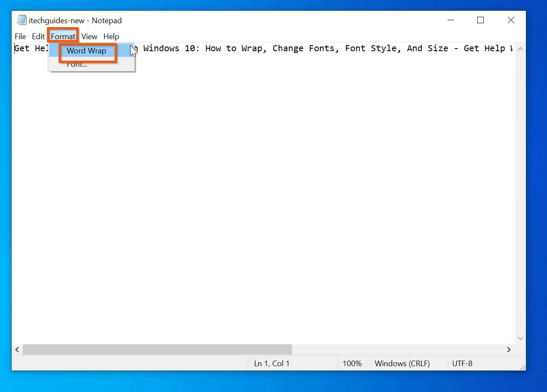Toggle Word Wrap in the Format menu
This screenshot has height=392, width=547.
click(x=92, y=51)
